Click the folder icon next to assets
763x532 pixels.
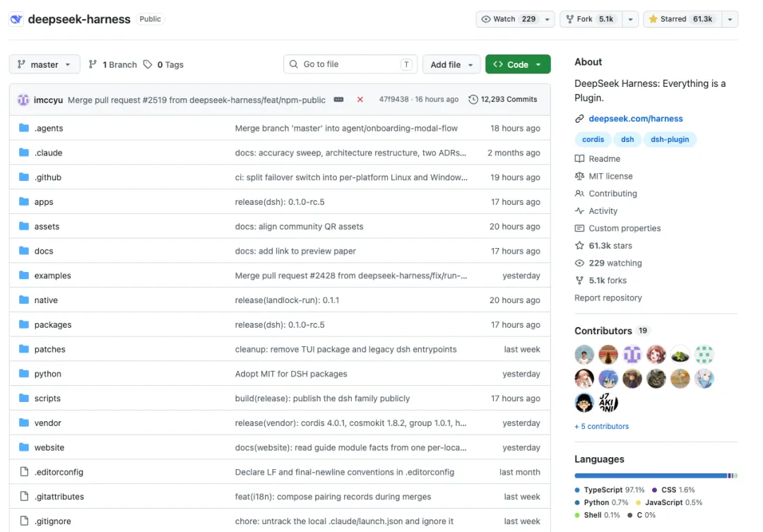[x=24, y=226]
